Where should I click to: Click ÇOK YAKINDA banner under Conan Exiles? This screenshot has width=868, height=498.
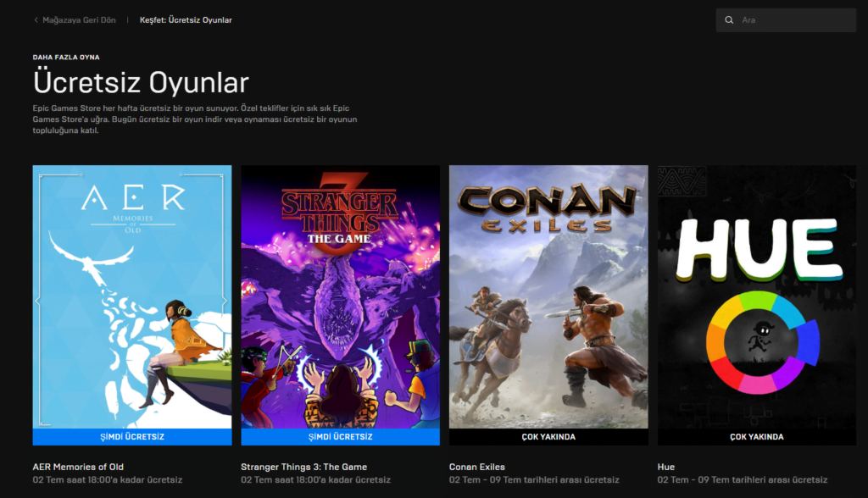(548, 437)
